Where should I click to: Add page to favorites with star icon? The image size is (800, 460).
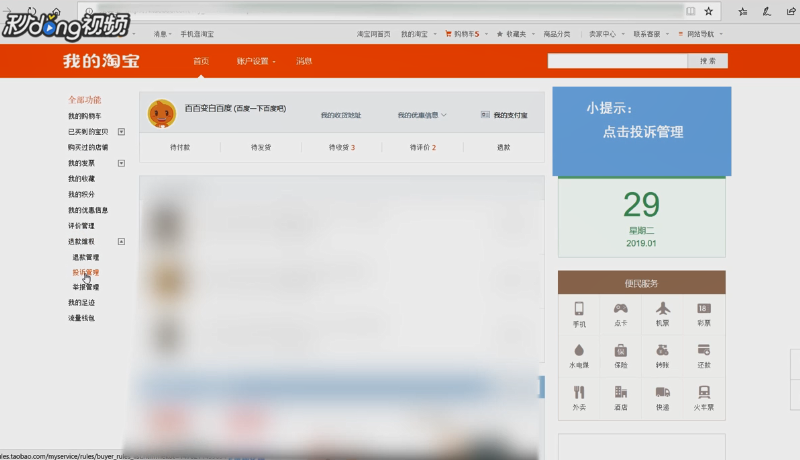pyautogui.click(x=708, y=11)
